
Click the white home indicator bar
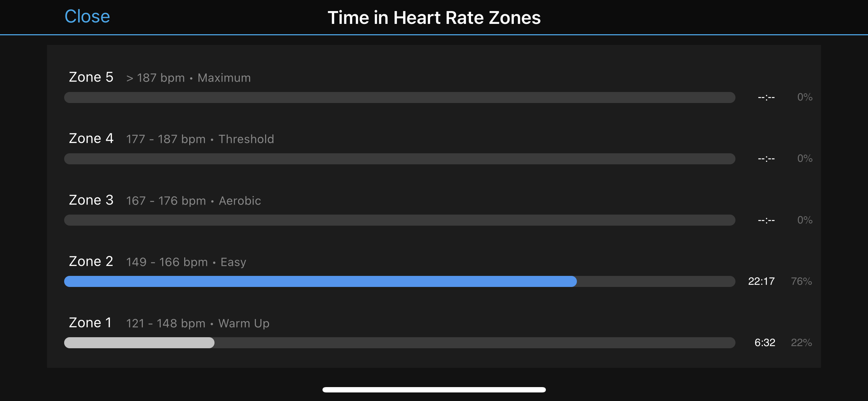[434, 390]
